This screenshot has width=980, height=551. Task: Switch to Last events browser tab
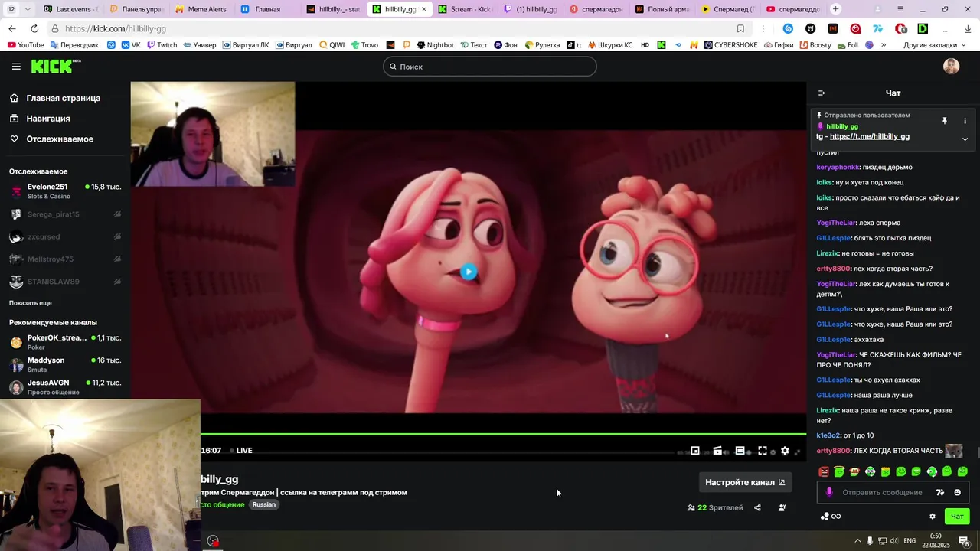[70, 9]
